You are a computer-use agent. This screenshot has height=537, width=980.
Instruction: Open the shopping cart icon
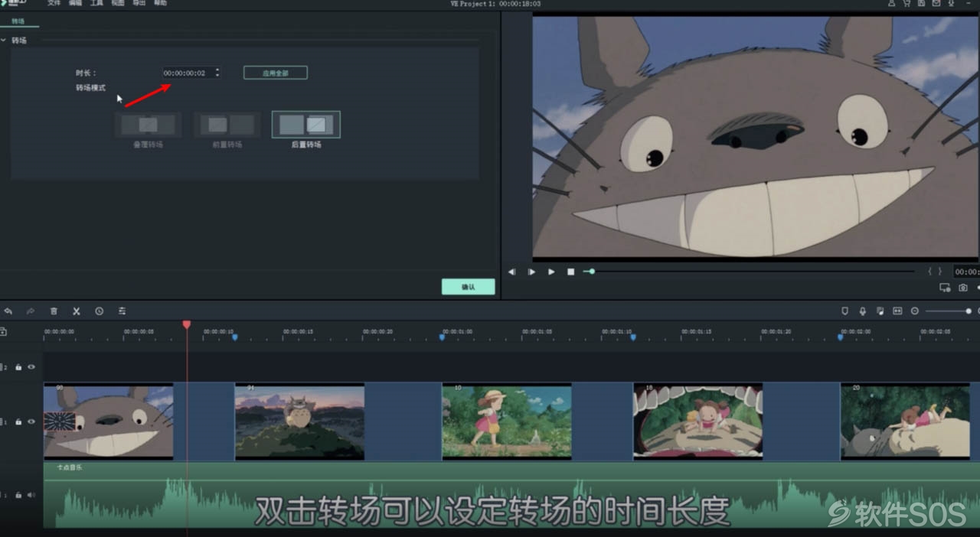(x=906, y=4)
